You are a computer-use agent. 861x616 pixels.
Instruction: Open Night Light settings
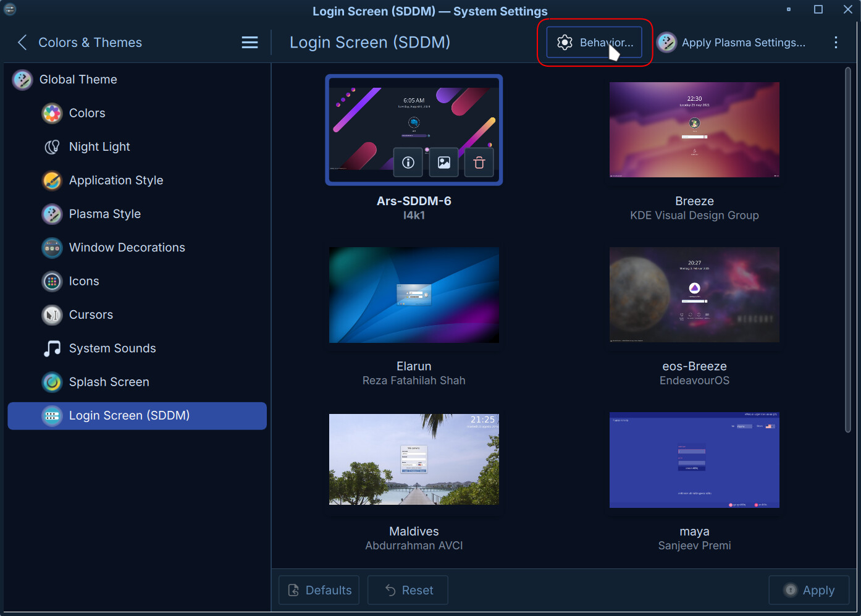[x=99, y=147]
